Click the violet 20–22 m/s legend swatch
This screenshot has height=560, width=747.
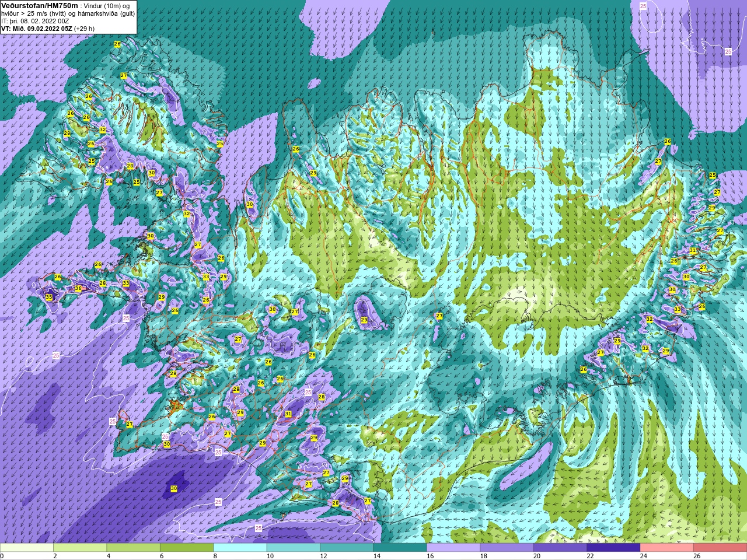560,548
